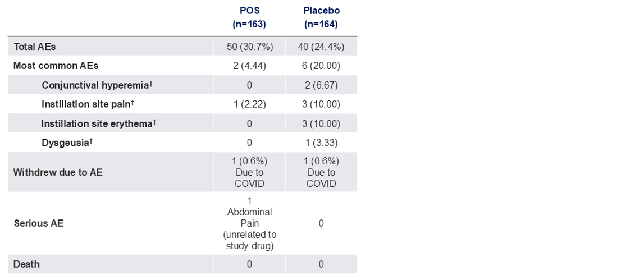Select the 1 (2.22) cell
The width and height of the screenshot is (644, 280).
249,104
